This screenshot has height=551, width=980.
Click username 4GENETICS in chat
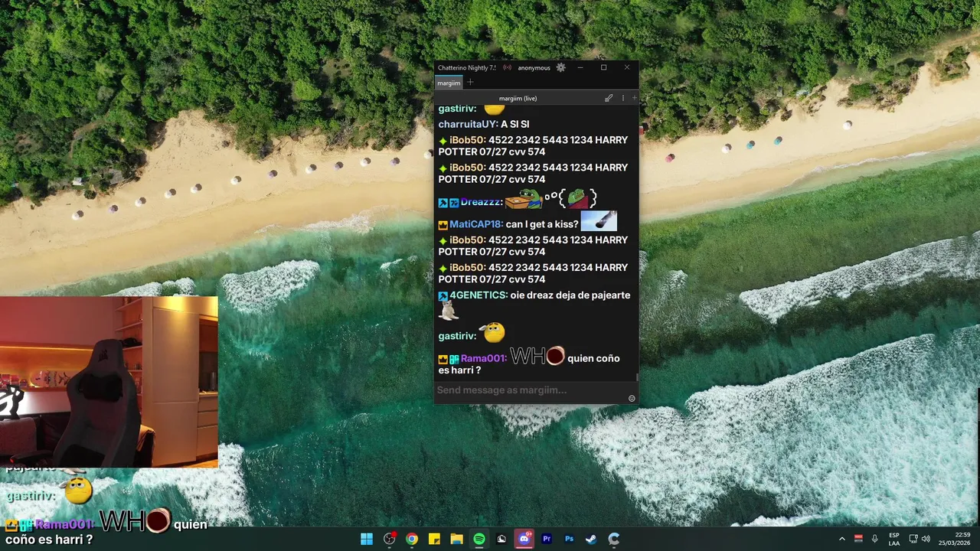point(479,295)
